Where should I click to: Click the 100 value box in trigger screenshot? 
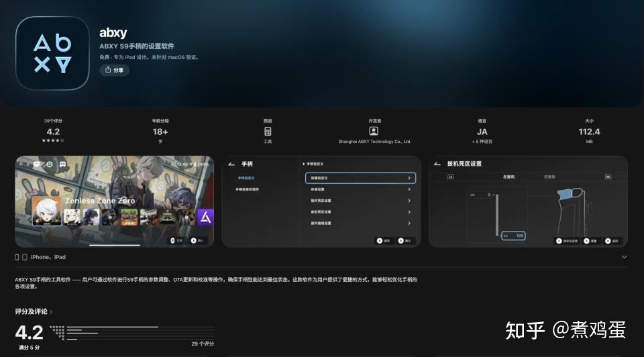tap(513, 236)
